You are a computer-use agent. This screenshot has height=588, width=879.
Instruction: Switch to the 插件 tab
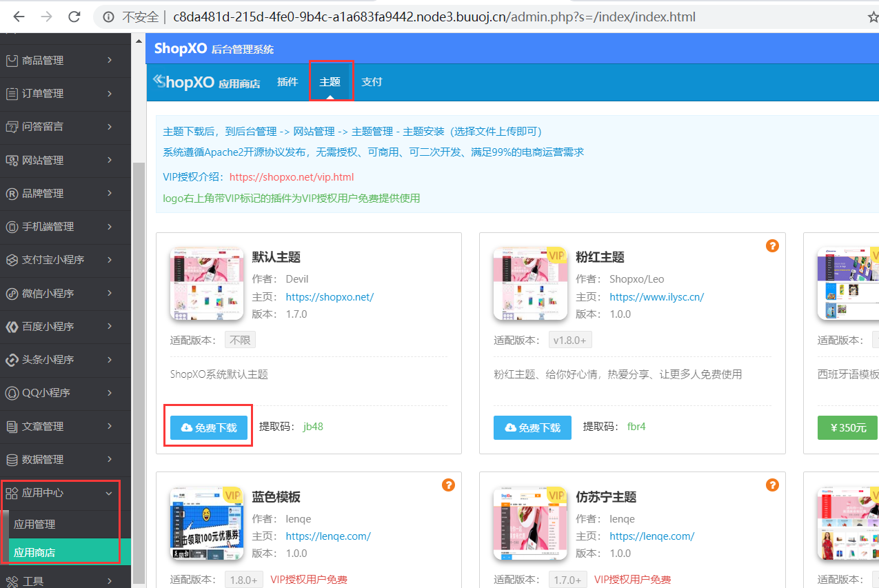[x=287, y=81]
